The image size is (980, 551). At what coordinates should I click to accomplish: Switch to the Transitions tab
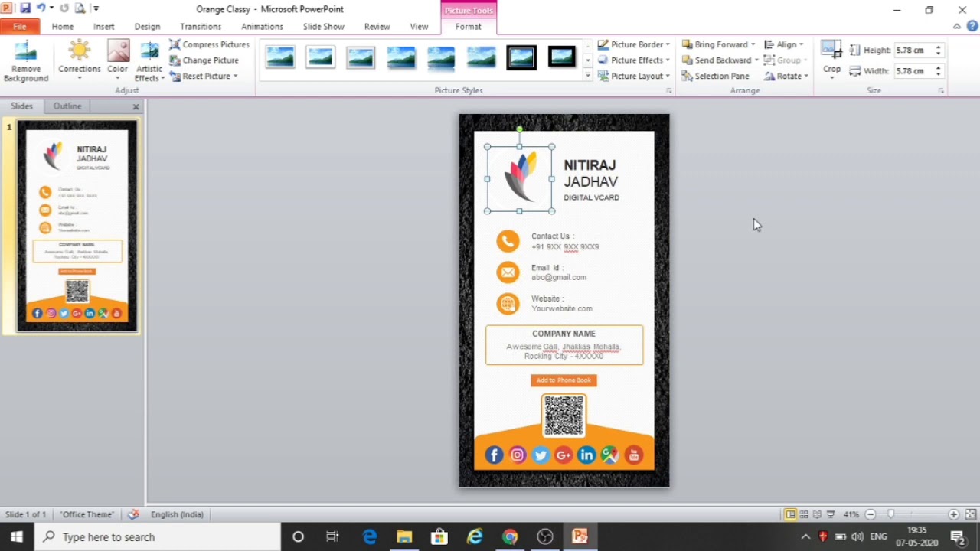click(x=201, y=26)
